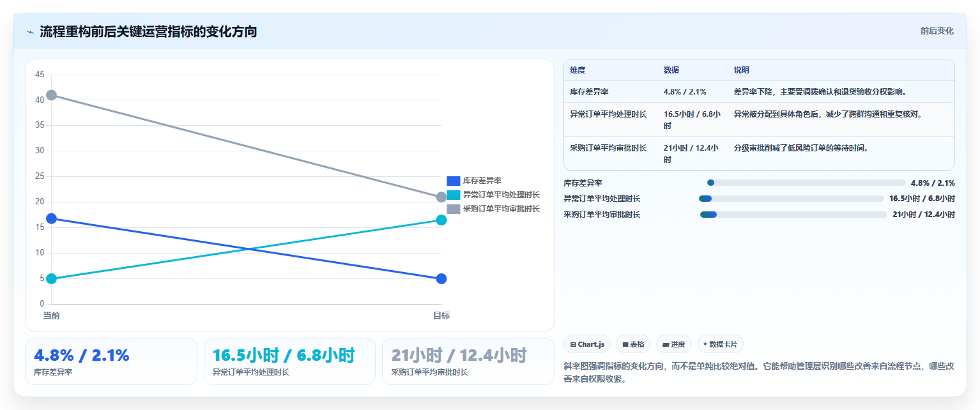The width and height of the screenshot is (980, 410).
Task: Click the cyan 异常订单 point at 当前
Action: tap(52, 278)
